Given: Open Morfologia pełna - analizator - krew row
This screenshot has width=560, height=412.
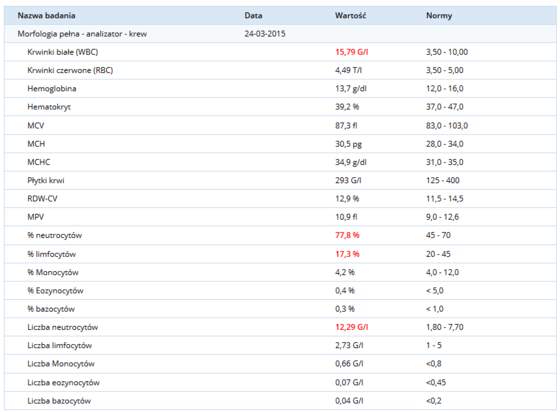Looking at the screenshot, I should [280, 34].
